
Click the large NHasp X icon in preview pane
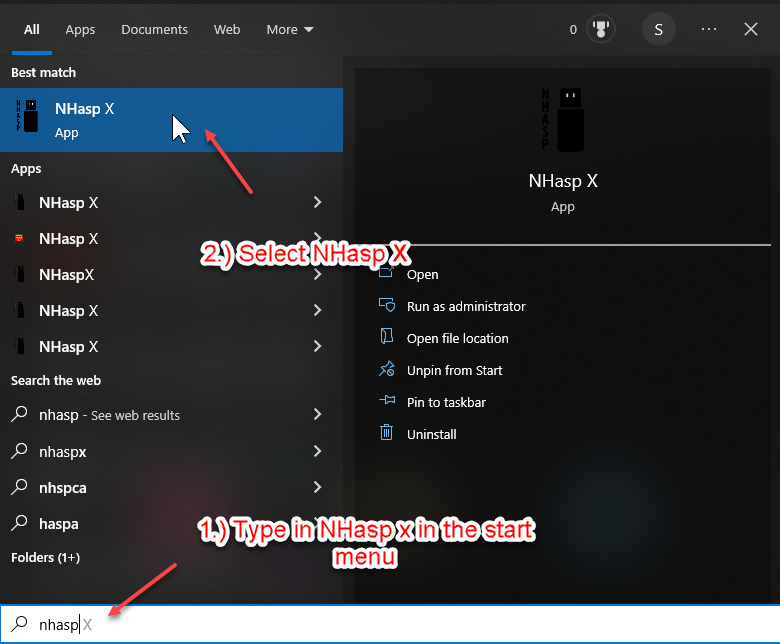pos(563,119)
